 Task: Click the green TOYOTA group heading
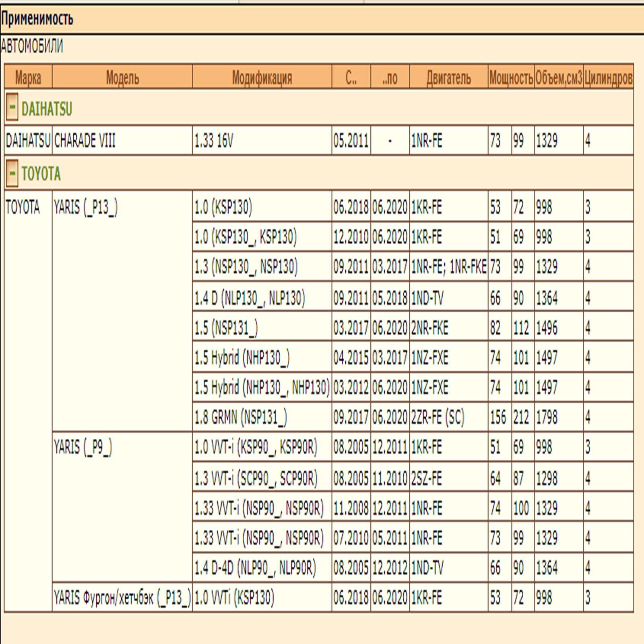(x=41, y=174)
